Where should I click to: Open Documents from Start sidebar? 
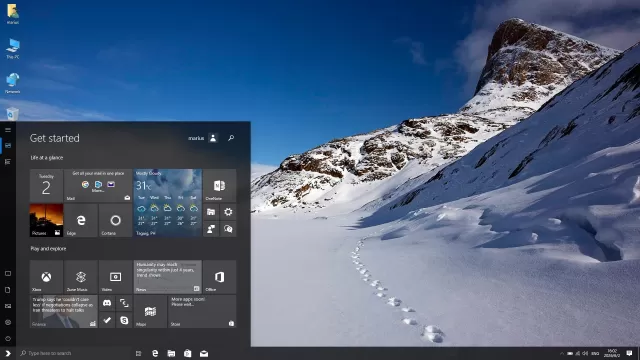click(8, 290)
